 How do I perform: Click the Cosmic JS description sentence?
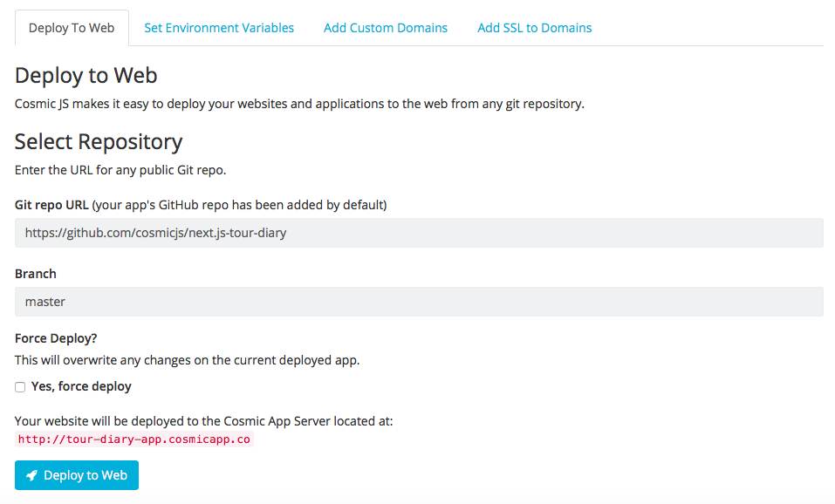(x=299, y=104)
